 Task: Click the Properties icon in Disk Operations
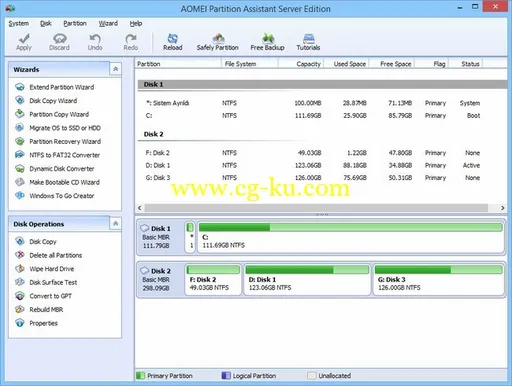[20, 323]
